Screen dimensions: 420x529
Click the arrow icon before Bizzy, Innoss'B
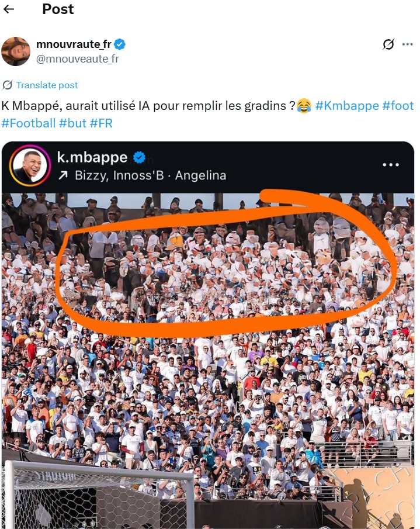pyautogui.click(x=63, y=175)
